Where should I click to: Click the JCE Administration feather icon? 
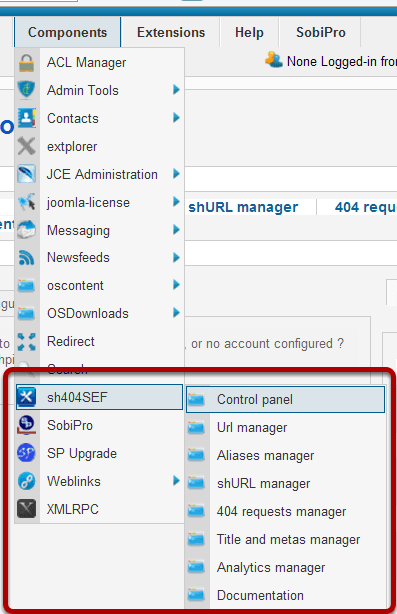(26, 174)
